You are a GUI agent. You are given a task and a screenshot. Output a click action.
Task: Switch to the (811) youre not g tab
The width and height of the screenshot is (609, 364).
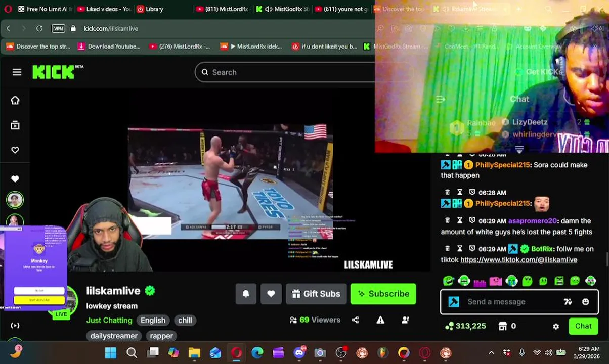click(341, 9)
